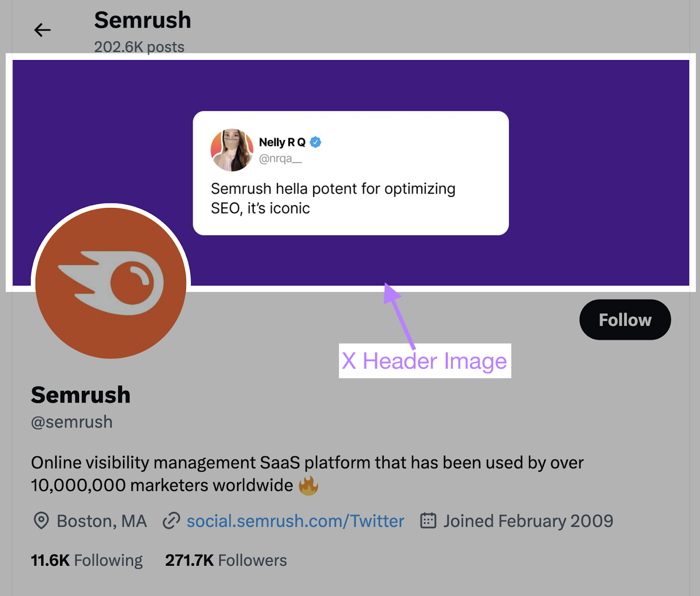700x596 pixels.
Task: Click the chain link icon
Action: coord(171,521)
